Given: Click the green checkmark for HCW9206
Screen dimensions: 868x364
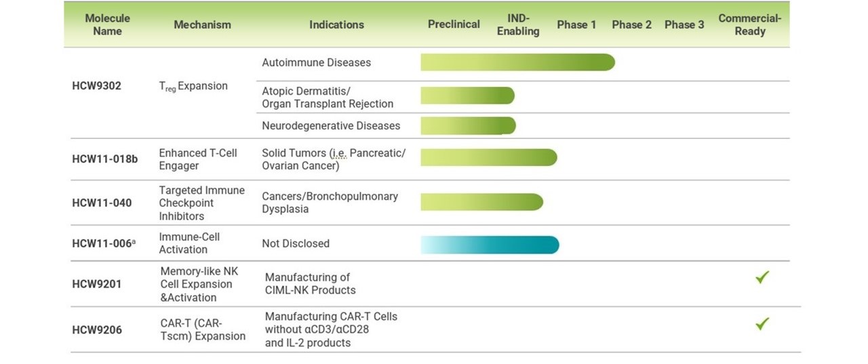Looking at the screenshot, I should point(762,324).
